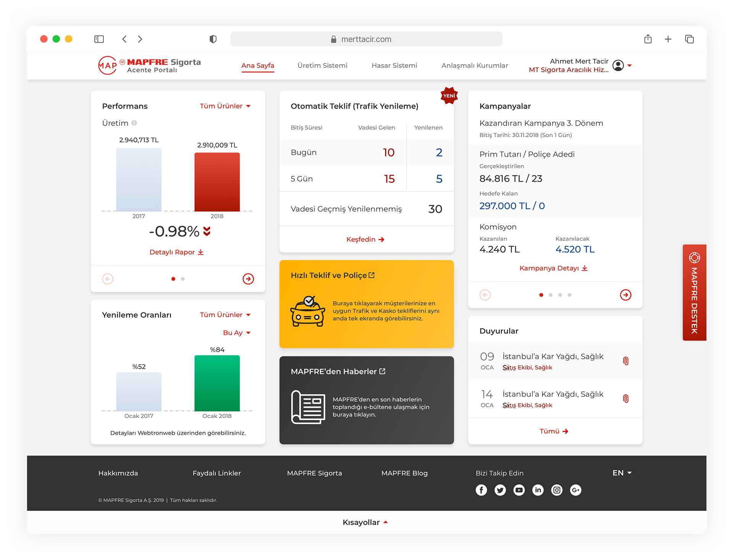733x560 pixels.
Task: View all announcements with Tümü
Action: pos(554,431)
